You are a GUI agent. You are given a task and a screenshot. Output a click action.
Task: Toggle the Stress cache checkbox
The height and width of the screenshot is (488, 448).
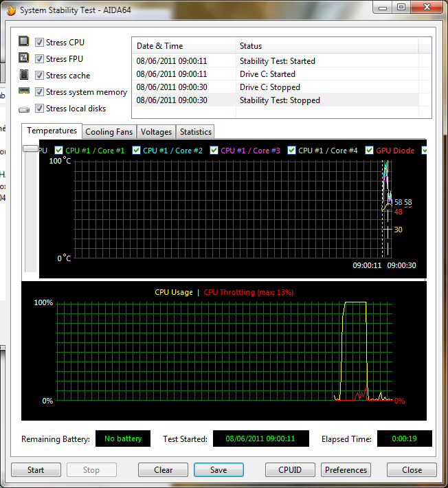coord(39,76)
